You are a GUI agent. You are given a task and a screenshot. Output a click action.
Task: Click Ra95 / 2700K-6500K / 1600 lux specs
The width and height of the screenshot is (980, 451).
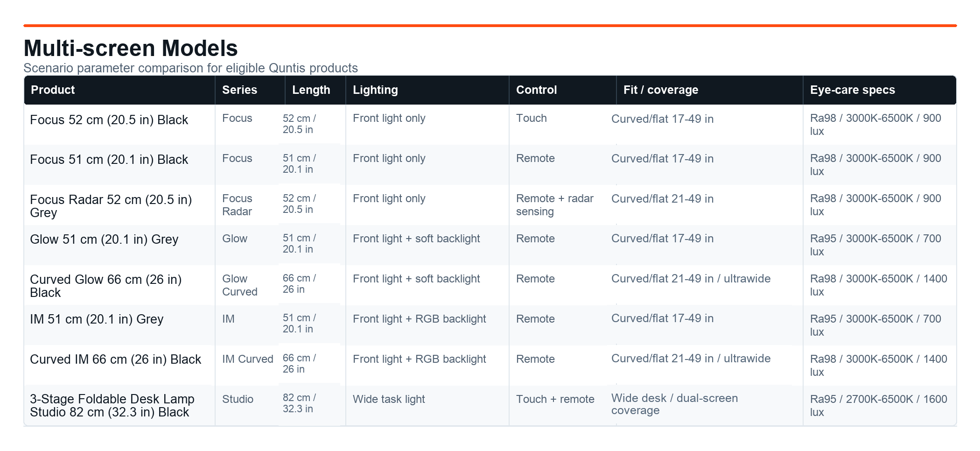click(879, 406)
